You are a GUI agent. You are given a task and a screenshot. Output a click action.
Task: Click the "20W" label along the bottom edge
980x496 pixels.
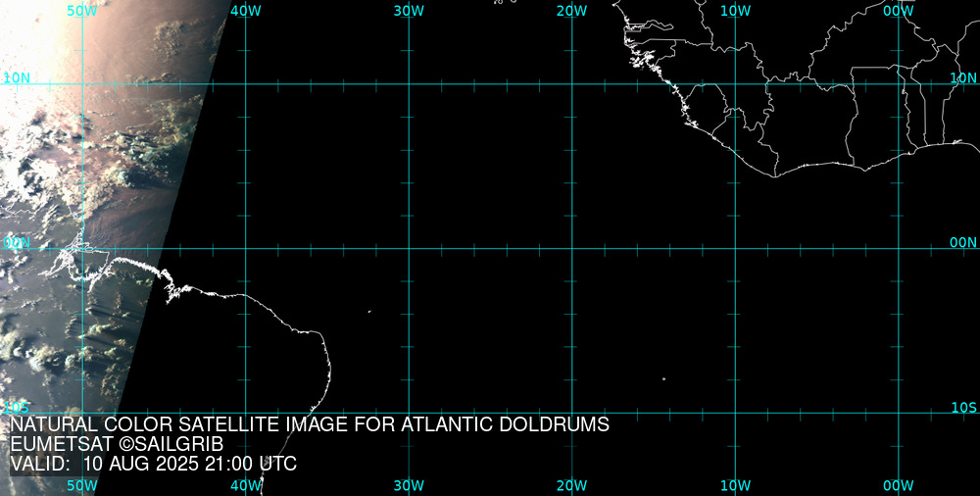point(572,485)
